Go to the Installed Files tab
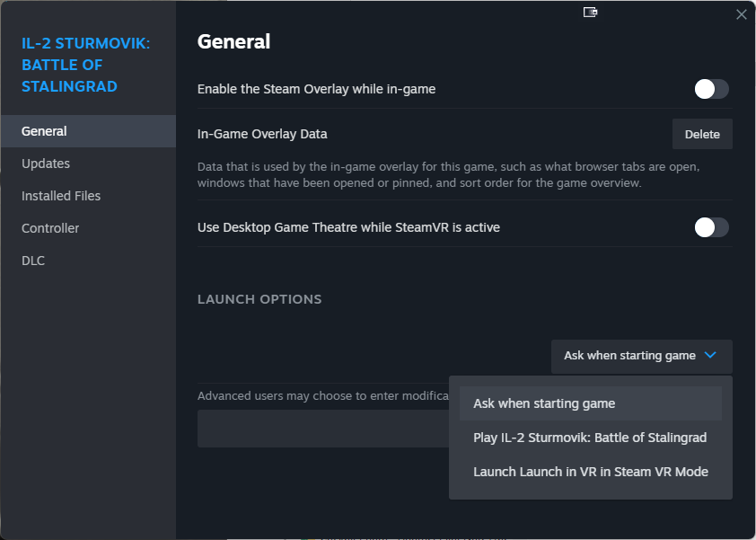Viewport: 756px width, 540px height. (61, 196)
